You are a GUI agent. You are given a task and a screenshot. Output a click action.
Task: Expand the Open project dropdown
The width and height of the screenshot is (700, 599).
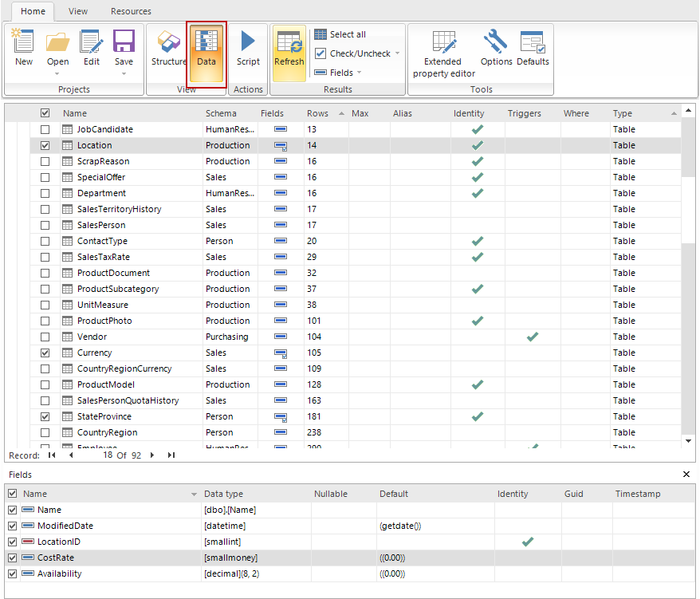point(57,73)
